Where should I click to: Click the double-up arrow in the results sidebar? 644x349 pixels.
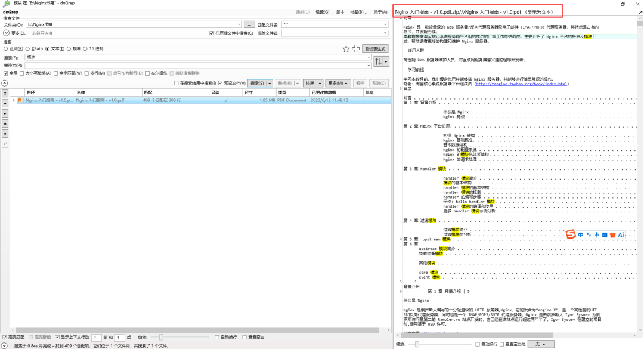tap(5, 134)
